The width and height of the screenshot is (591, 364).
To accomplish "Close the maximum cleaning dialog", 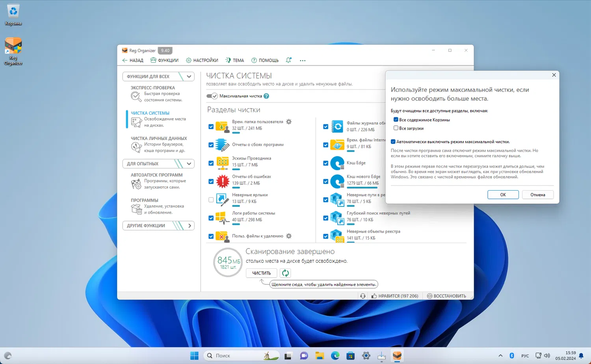I will pos(554,75).
